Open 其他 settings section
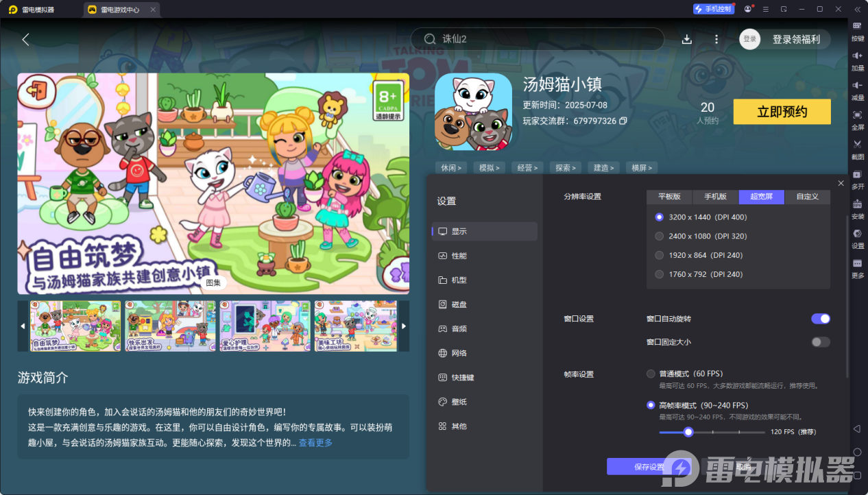Image resolution: width=868 pixels, height=495 pixels. pos(484,426)
